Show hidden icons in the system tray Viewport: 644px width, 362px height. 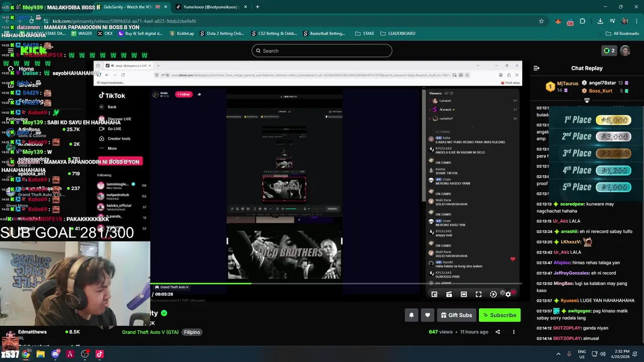(558, 354)
